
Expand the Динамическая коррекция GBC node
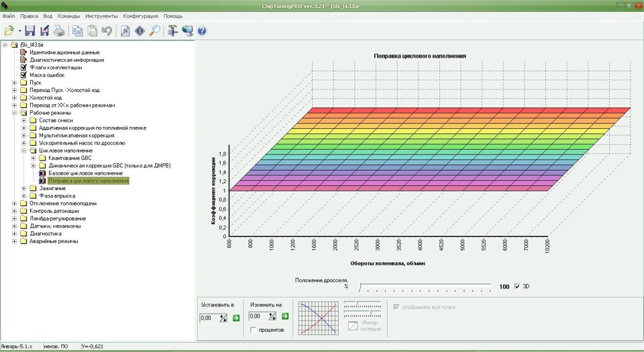[34, 166]
